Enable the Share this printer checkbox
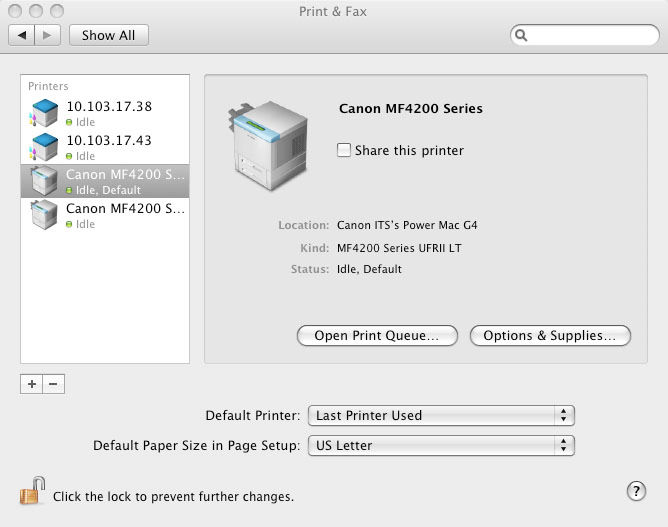 click(x=344, y=150)
